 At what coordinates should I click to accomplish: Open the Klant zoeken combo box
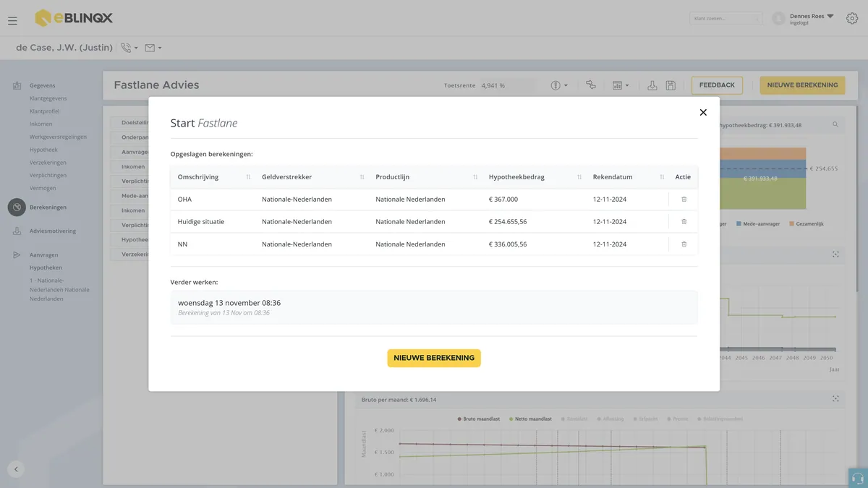pyautogui.click(x=726, y=19)
